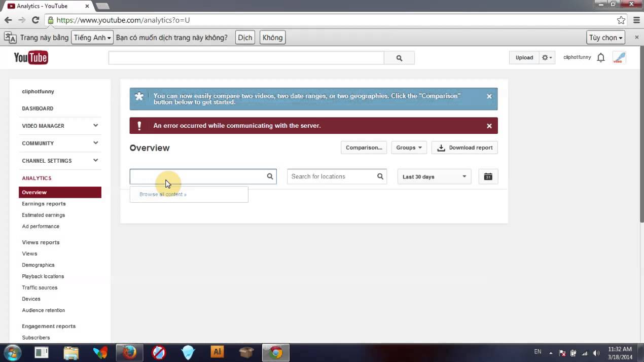
Task: Click the Chrome taskbar icon
Action: pyautogui.click(x=276, y=352)
